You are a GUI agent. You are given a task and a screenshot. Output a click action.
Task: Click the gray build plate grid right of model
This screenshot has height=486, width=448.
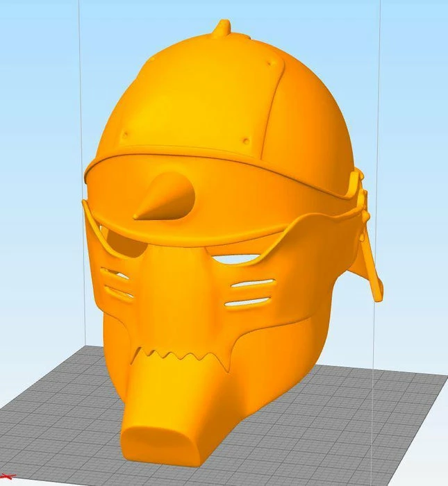click(x=389, y=417)
